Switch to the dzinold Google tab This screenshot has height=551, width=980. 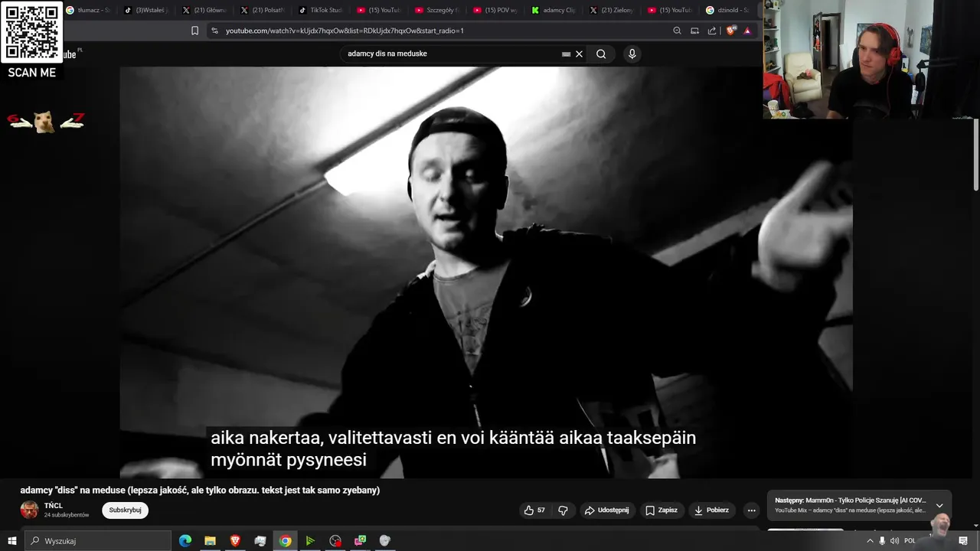coord(728,10)
